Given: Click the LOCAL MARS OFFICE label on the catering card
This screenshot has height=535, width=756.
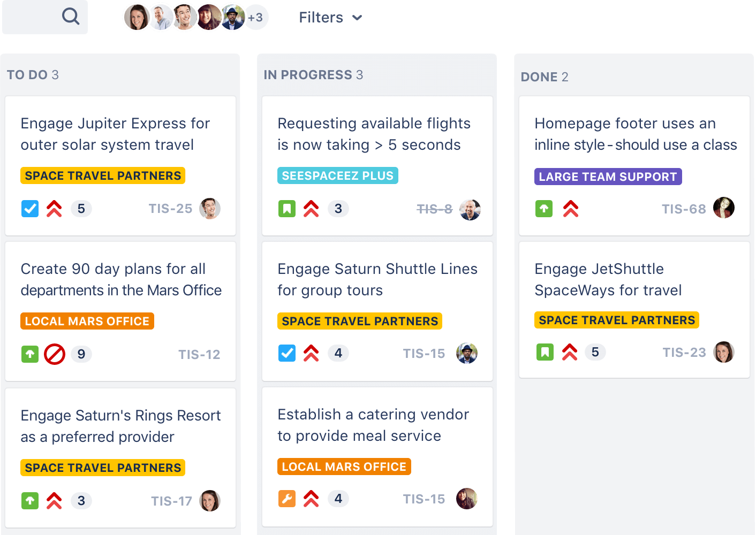Looking at the screenshot, I should [x=344, y=466].
